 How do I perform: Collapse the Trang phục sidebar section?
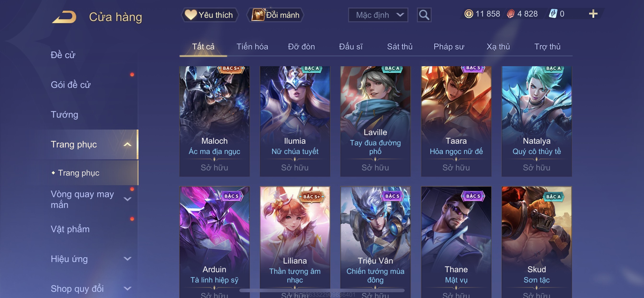coord(127,144)
